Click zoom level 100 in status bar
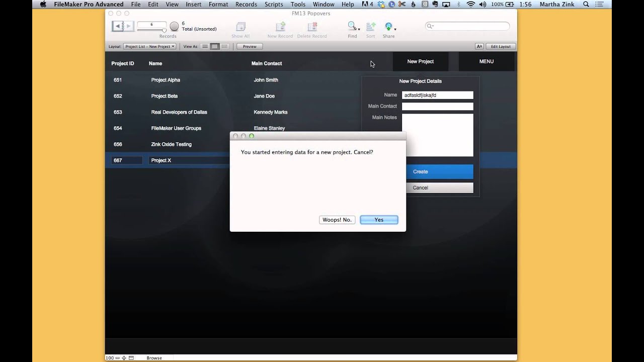 coord(110,358)
